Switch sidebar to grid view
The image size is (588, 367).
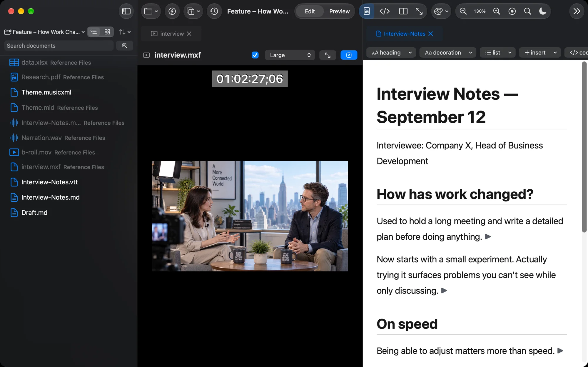[107, 32]
